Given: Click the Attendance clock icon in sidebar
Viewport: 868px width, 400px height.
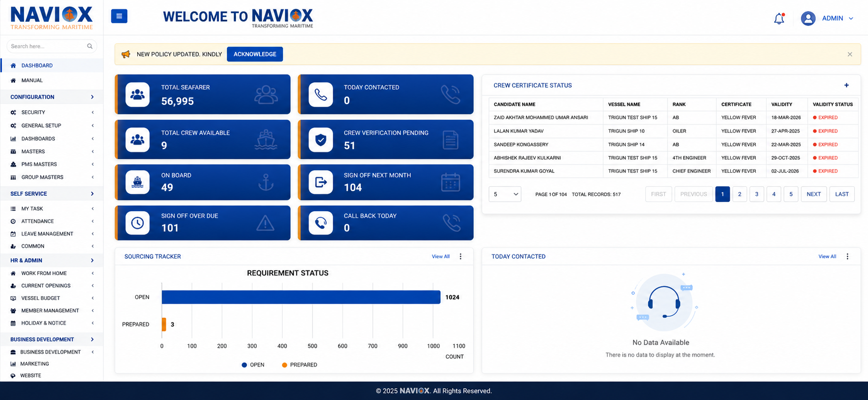Looking at the screenshot, I should pyautogui.click(x=13, y=221).
